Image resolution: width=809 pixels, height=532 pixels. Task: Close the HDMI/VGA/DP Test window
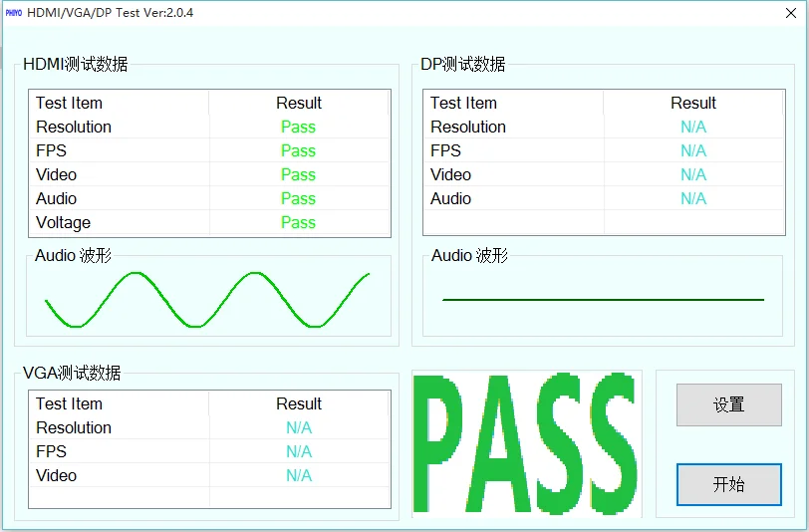pyautogui.click(x=791, y=13)
